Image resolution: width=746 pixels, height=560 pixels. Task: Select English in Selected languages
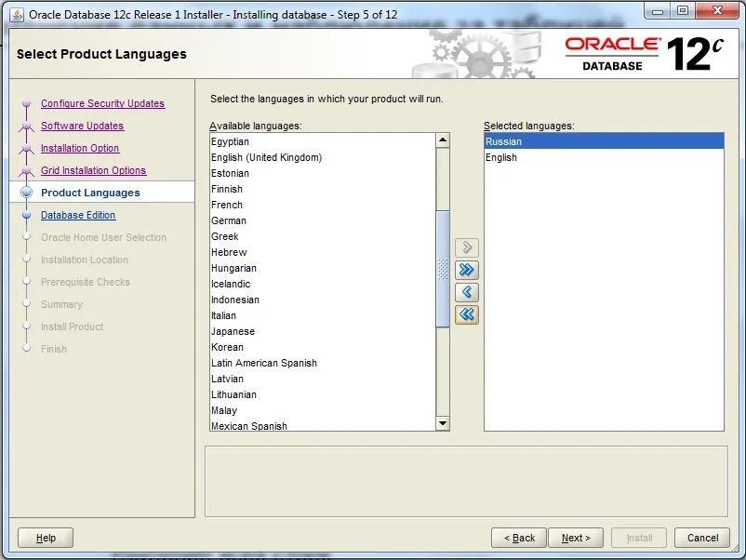coord(604,157)
